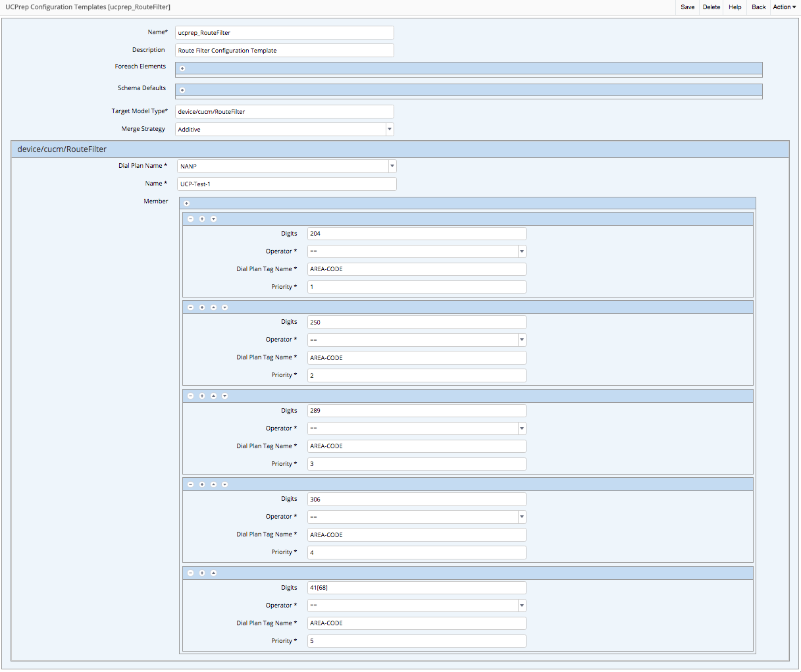Move the digits 250 member up
801x672 pixels.
[213, 307]
